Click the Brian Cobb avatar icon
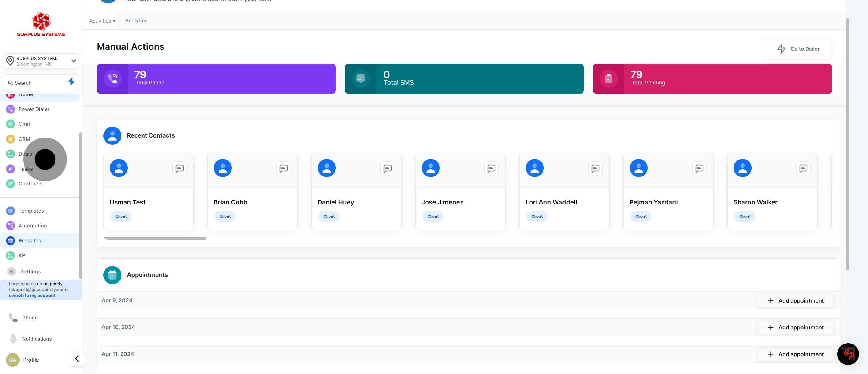 pos(223,168)
